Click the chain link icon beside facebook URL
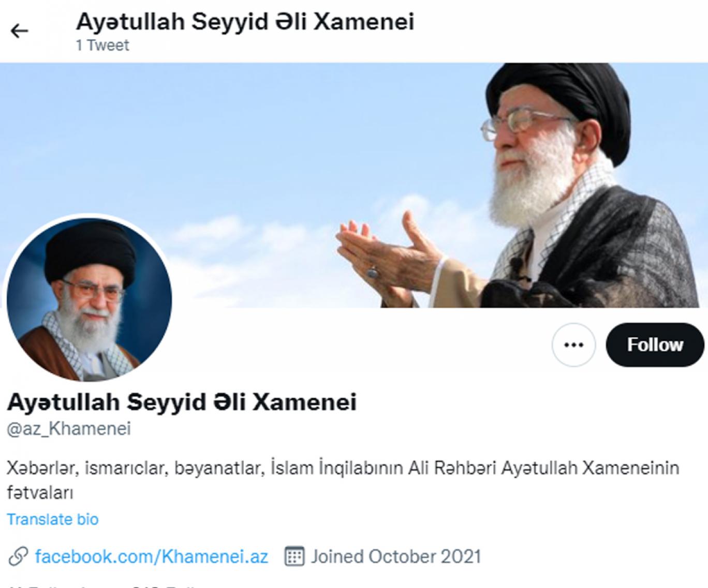This screenshot has width=708, height=588. pyautogui.click(x=18, y=556)
